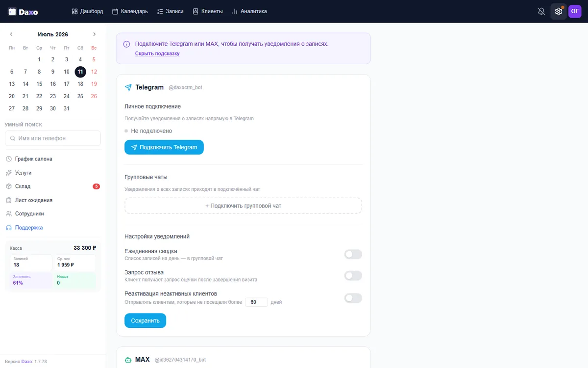Click the Telegram paper plane header icon
The image size is (588, 368).
click(128, 87)
